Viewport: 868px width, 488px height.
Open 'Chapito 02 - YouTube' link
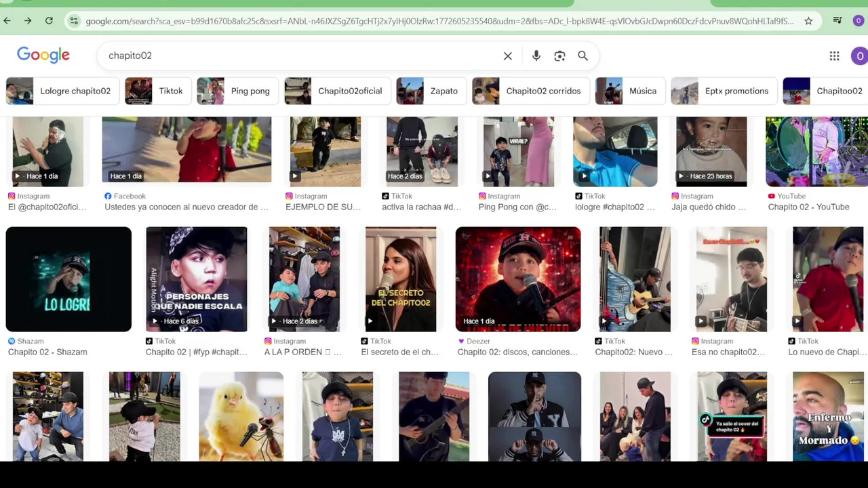(x=808, y=207)
